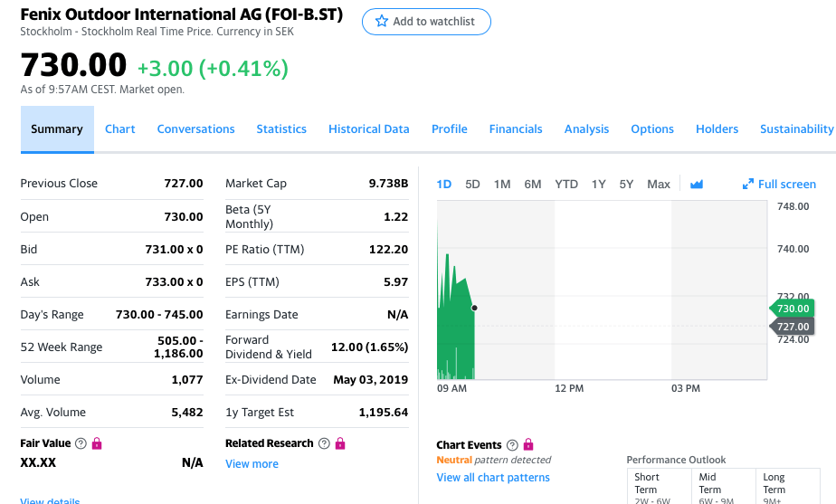Click the star icon in Add to watchlist
Image resolution: width=836 pixels, height=504 pixels.
(382, 22)
